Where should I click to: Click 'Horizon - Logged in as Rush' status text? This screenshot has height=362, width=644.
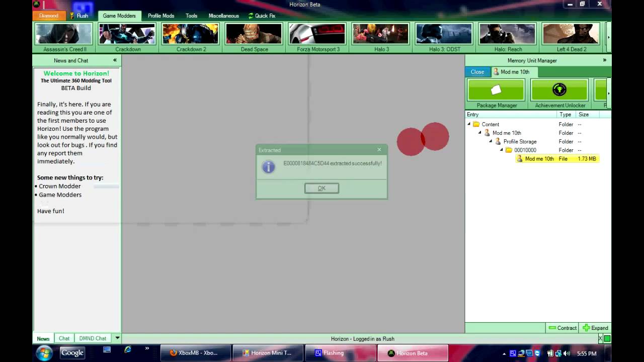[x=363, y=339]
